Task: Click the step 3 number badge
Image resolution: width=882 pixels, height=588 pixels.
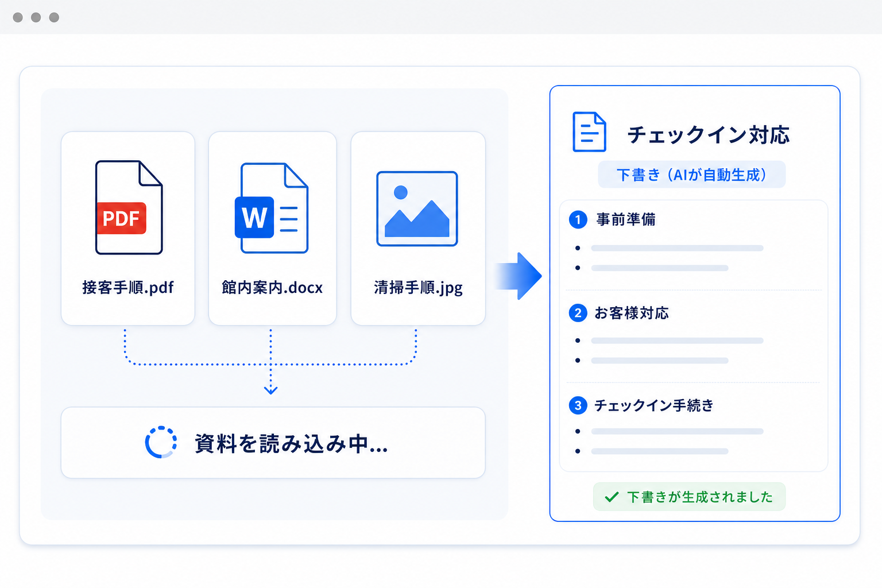Action: (x=578, y=405)
